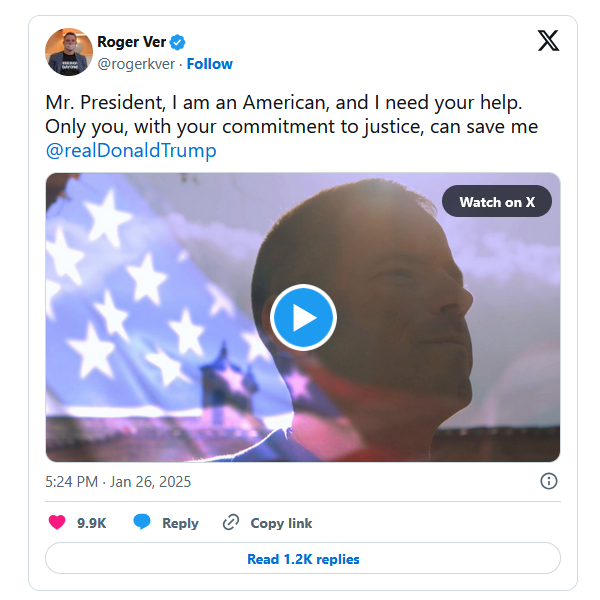Follow Roger Ver
The image size is (600, 600).
coord(209,64)
